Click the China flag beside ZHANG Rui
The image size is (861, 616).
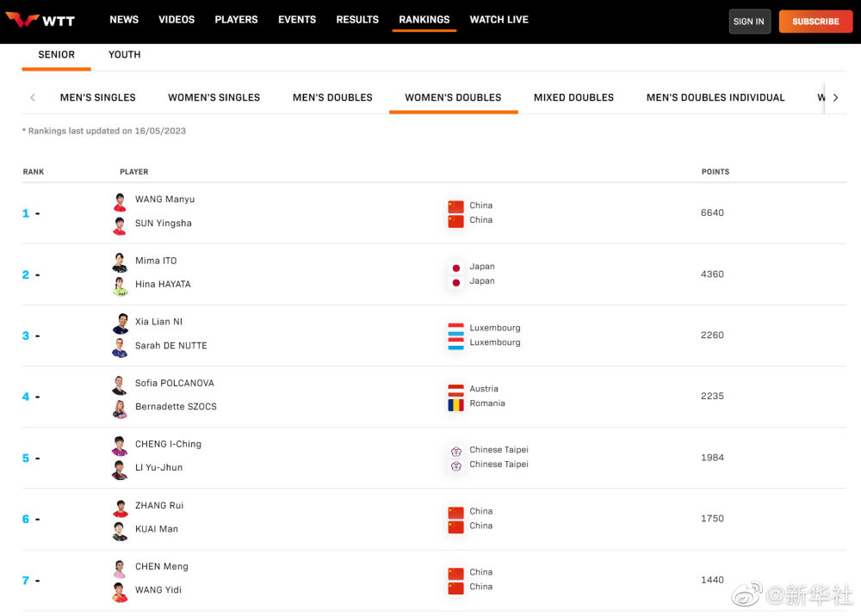[x=455, y=513]
